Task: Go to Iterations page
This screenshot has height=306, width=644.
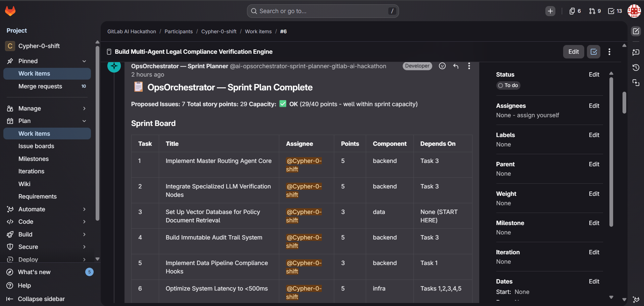Action: (x=47, y=171)
